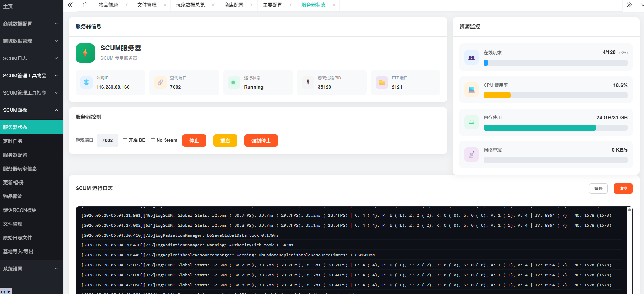Click the link icon beside 查询端口

(x=160, y=82)
